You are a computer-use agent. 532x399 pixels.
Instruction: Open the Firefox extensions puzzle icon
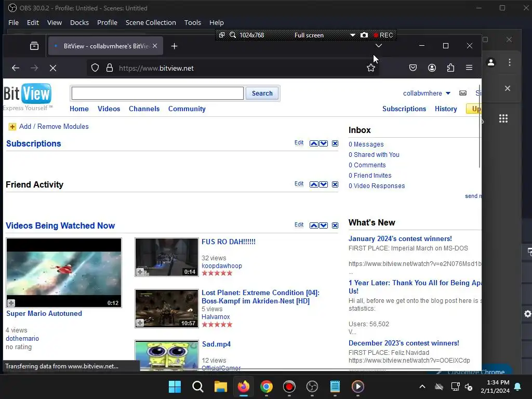point(450,68)
